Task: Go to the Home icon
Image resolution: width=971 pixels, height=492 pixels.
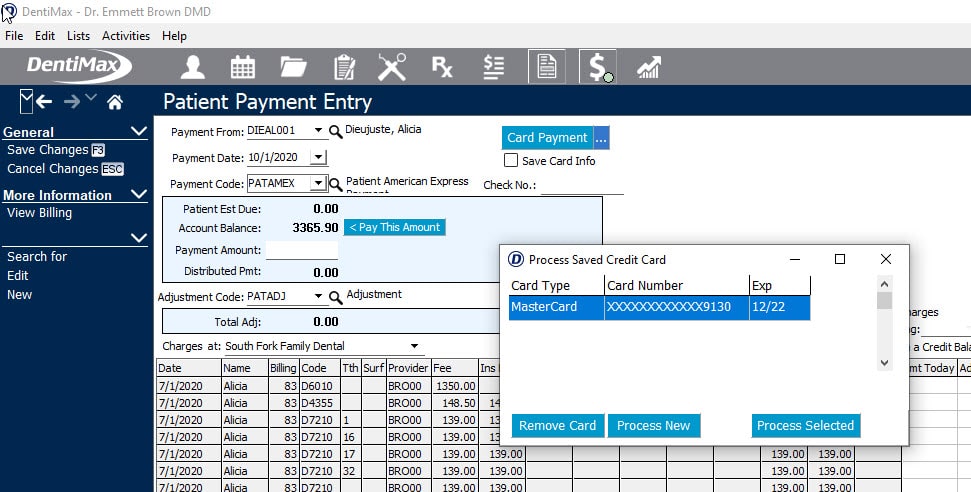Action: pos(115,102)
